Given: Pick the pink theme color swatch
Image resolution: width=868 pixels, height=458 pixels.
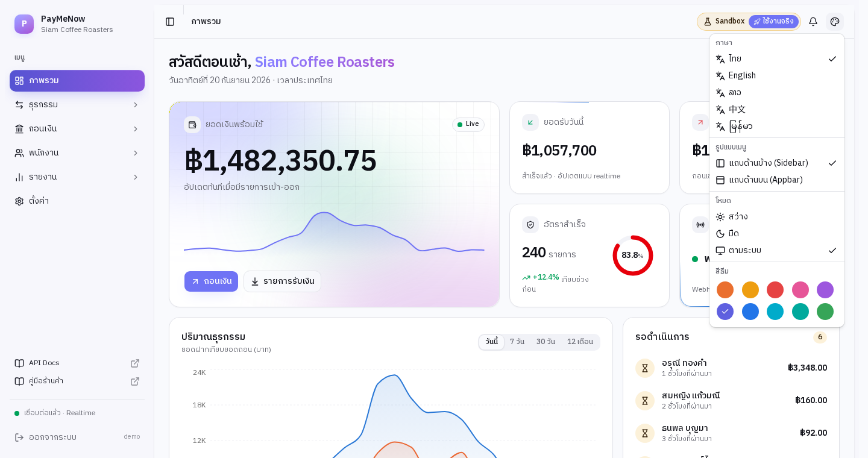Looking at the screenshot, I should (x=800, y=290).
